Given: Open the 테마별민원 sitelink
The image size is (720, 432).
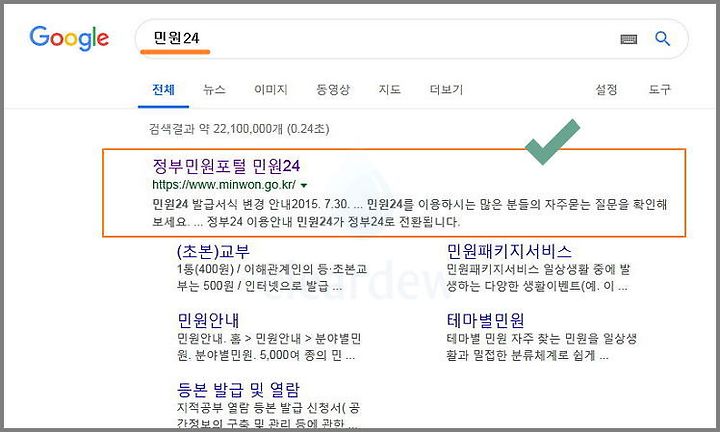Looking at the screenshot, I should tap(485, 320).
